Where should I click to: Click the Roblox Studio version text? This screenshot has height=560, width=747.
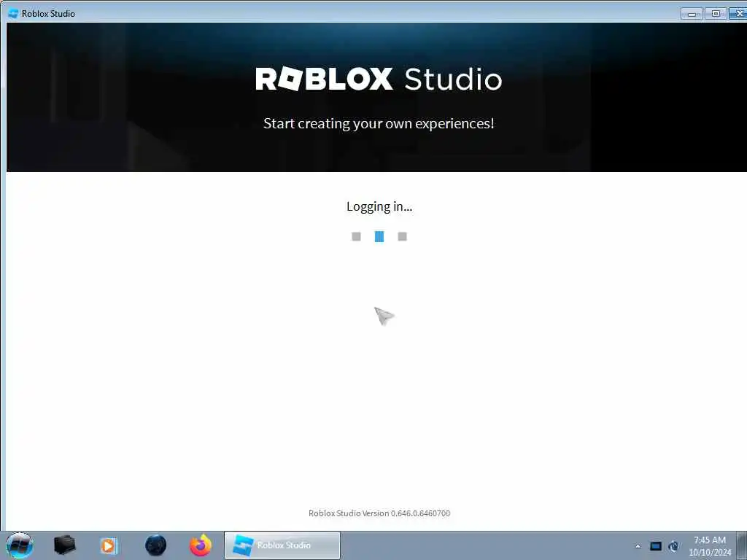tap(379, 513)
